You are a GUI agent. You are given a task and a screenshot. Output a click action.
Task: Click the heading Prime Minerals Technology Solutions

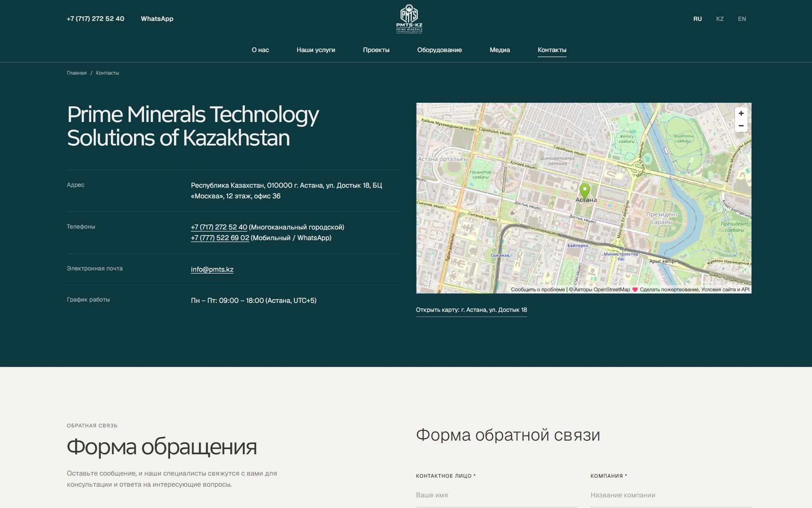point(193,126)
